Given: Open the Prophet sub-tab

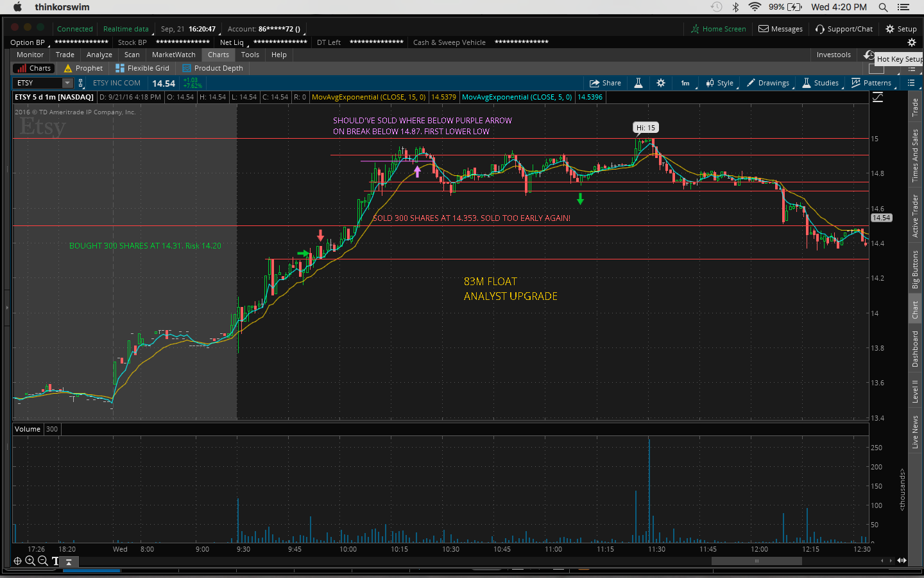Looking at the screenshot, I should pos(83,68).
